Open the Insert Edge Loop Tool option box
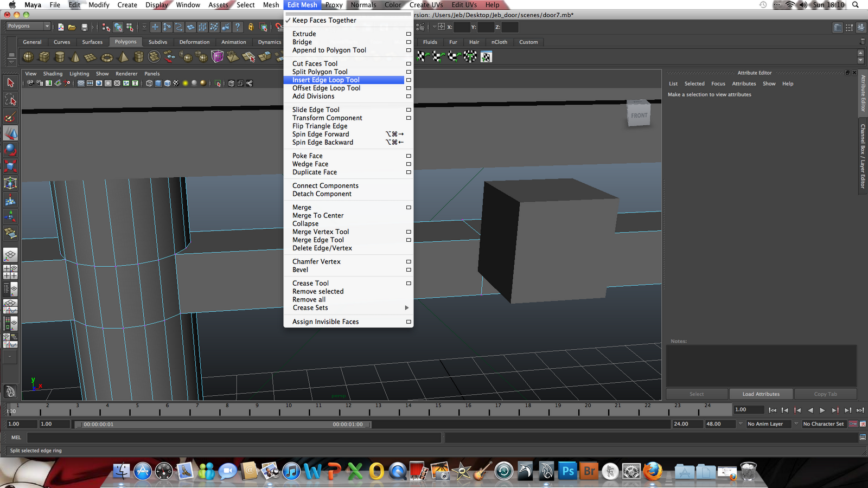Screen dimensions: 868x488 point(409,80)
